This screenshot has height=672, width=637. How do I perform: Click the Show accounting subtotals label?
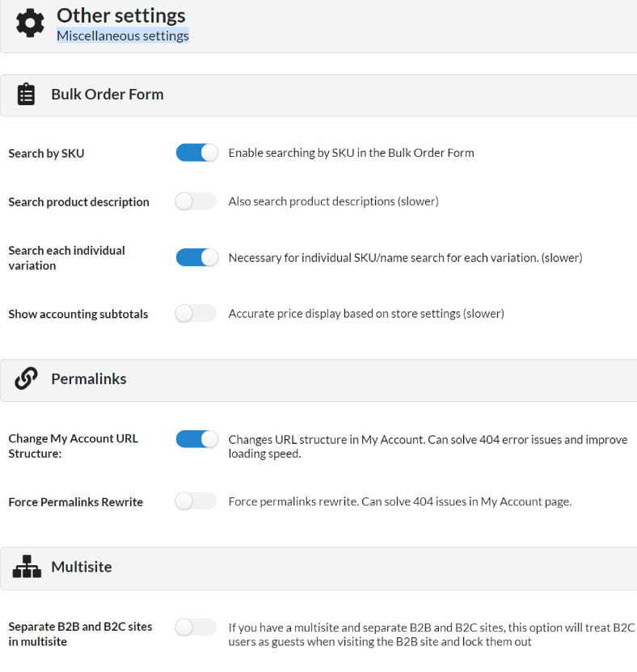pyautogui.click(x=78, y=315)
